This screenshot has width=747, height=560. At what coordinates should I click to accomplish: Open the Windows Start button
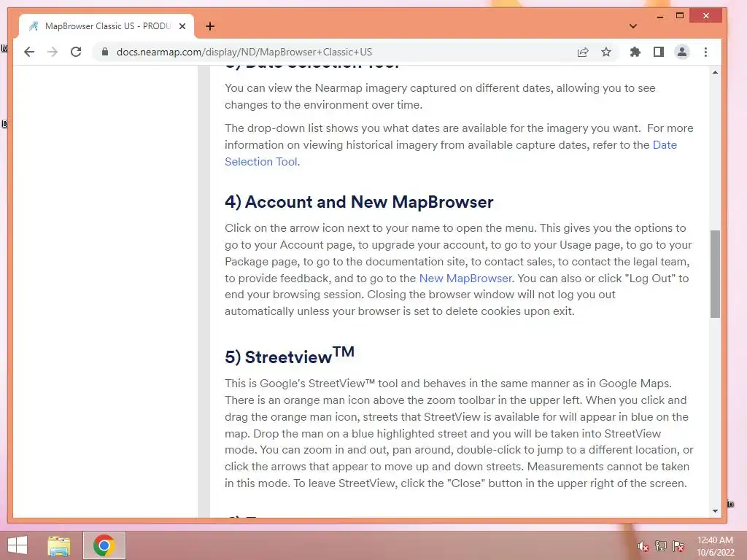click(18, 545)
